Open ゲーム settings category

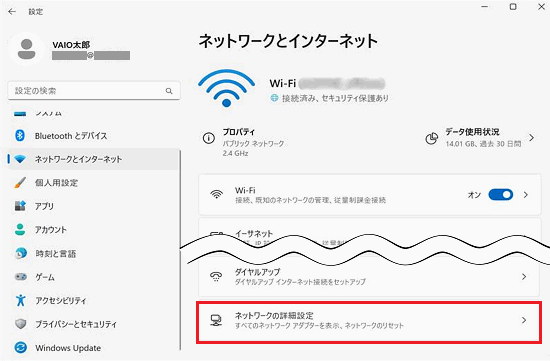tap(93, 277)
